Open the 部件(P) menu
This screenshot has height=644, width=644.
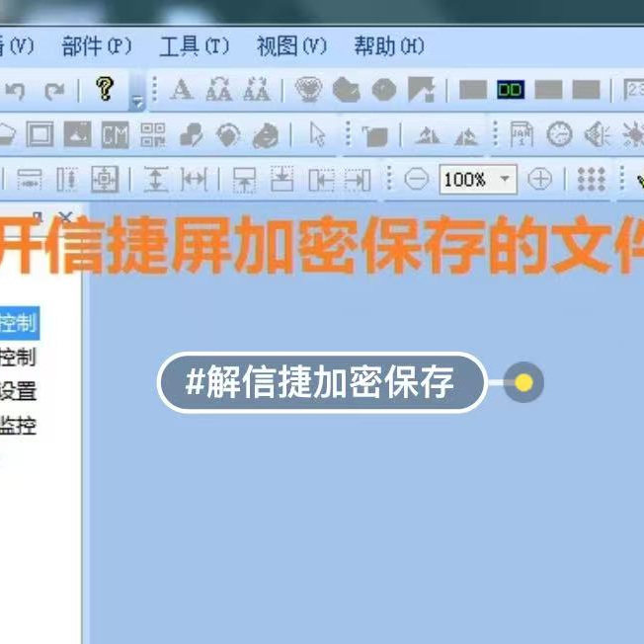click(x=97, y=46)
